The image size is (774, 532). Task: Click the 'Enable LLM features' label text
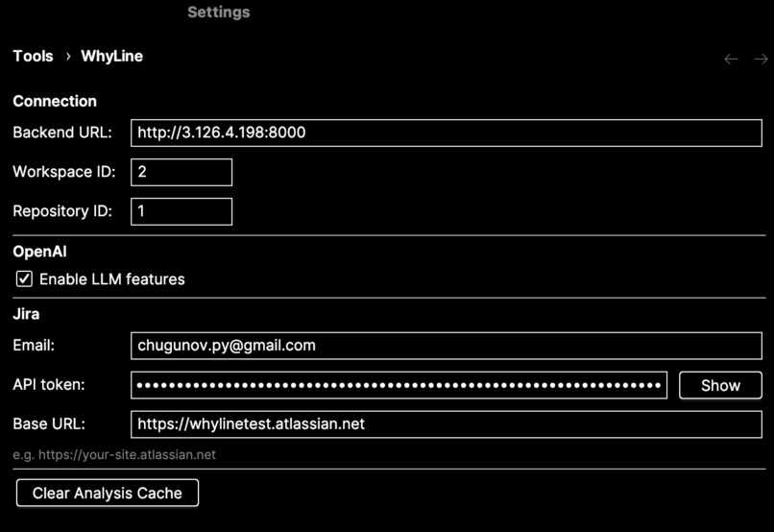click(x=112, y=279)
